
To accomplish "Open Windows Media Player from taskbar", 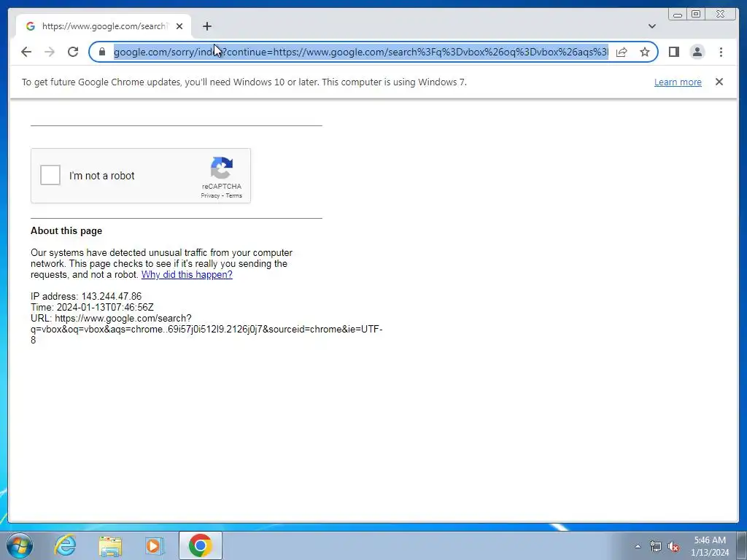I will 154,545.
